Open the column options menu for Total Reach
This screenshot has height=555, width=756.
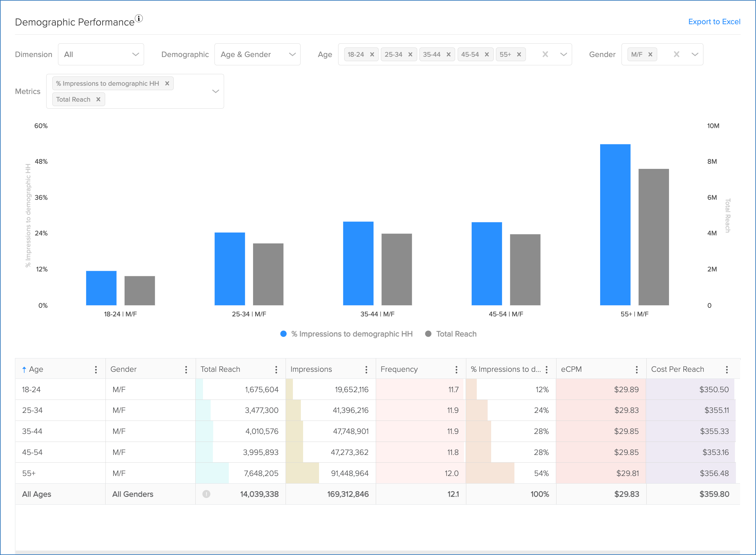click(x=276, y=369)
